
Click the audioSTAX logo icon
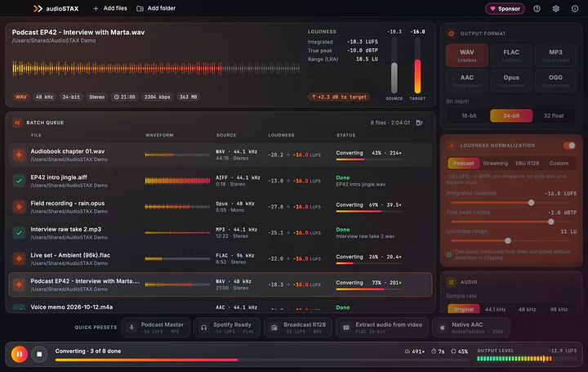[38, 8]
